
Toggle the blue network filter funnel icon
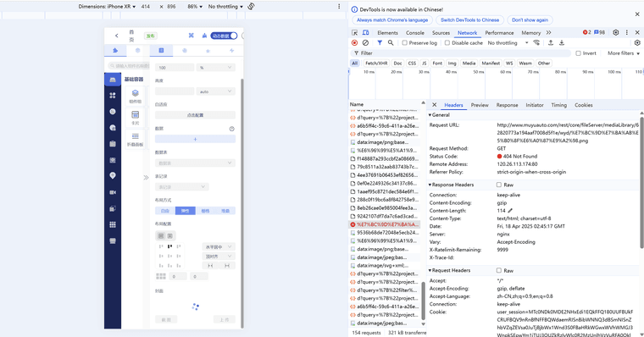380,42
